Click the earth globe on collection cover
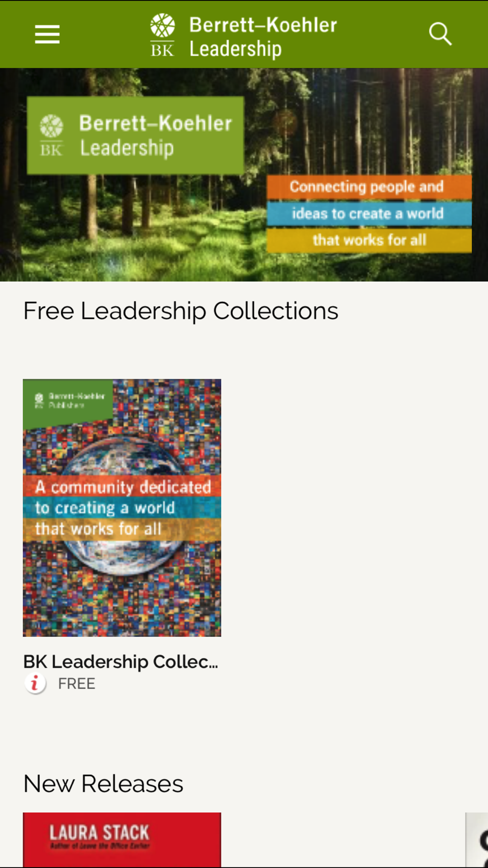The height and width of the screenshot is (868, 488). pos(122,508)
